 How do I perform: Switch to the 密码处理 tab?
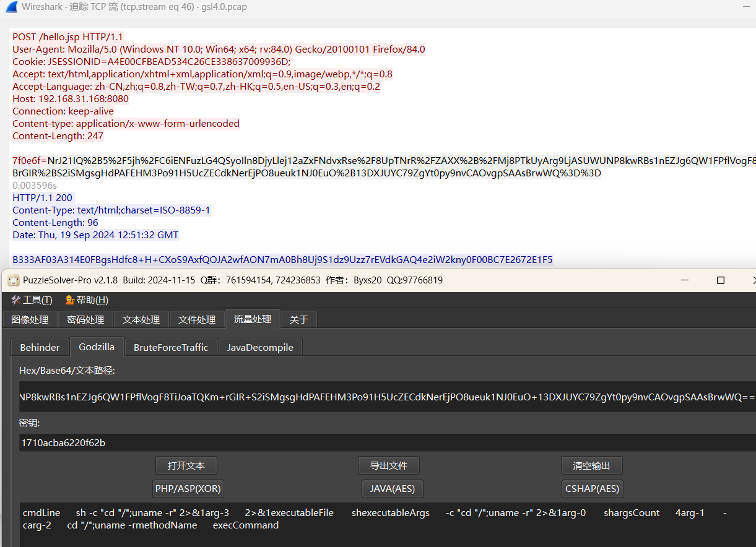pyautogui.click(x=85, y=319)
